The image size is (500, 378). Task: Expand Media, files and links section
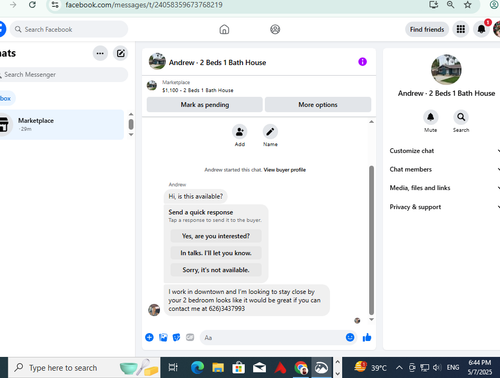pyautogui.click(x=445, y=188)
